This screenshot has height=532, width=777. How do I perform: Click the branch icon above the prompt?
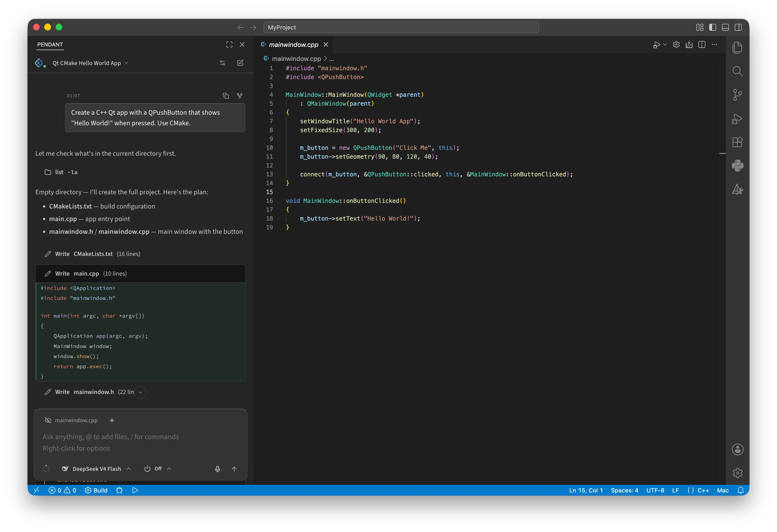(240, 96)
